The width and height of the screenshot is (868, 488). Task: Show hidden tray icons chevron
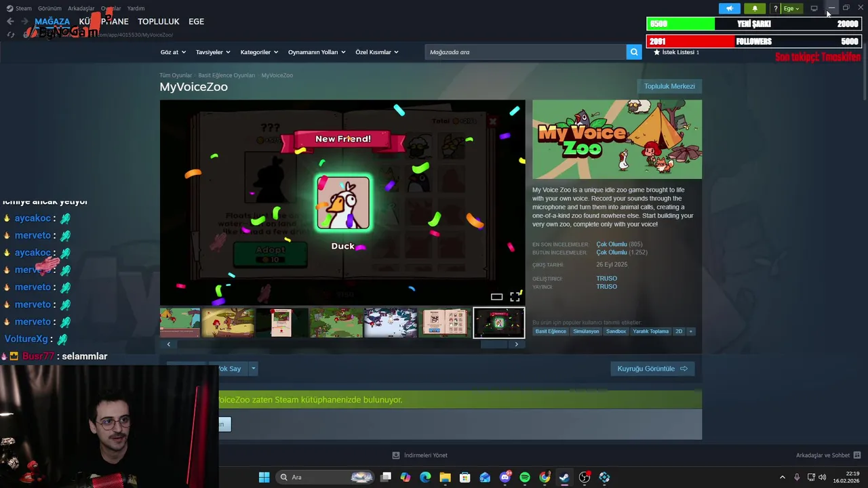pos(782,477)
